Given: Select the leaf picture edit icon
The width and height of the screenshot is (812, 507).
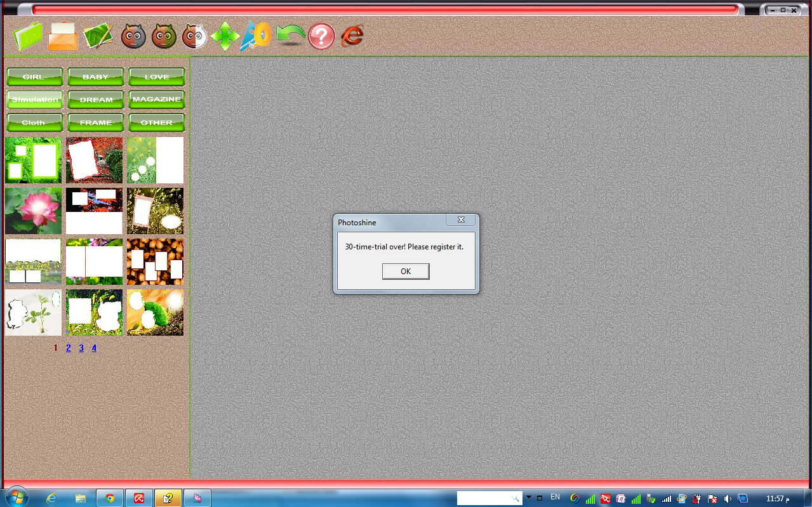Looking at the screenshot, I should point(98,36).
